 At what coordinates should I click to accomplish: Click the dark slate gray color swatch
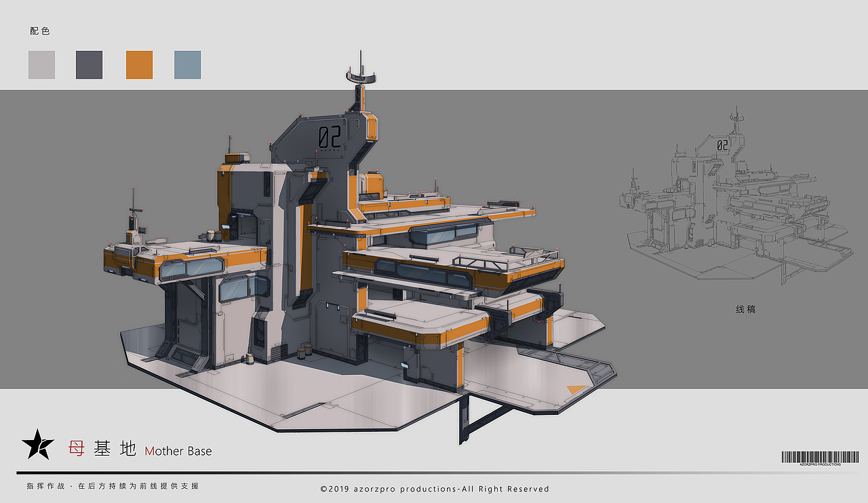coord(90,65)
